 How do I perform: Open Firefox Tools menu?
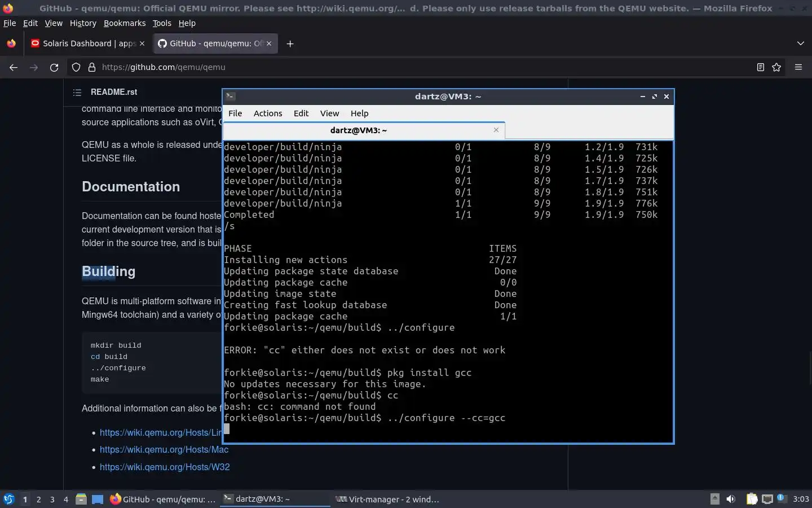(x=162, y=23)
